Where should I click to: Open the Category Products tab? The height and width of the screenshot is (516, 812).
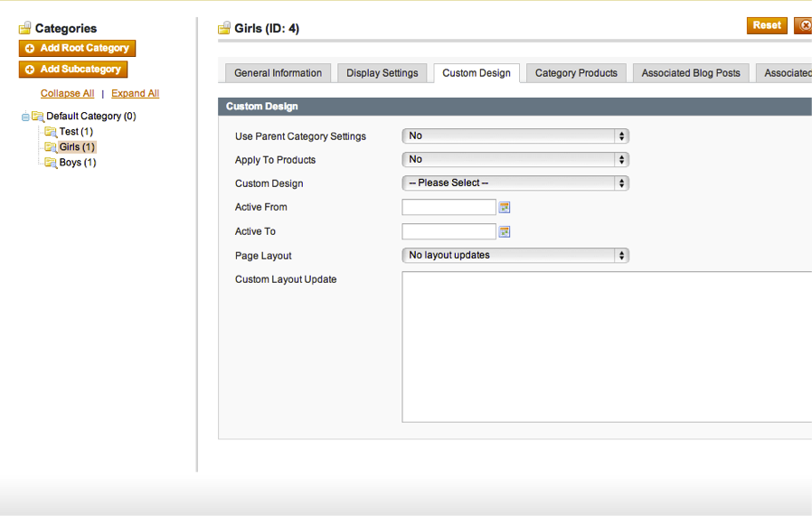point(576,73)
